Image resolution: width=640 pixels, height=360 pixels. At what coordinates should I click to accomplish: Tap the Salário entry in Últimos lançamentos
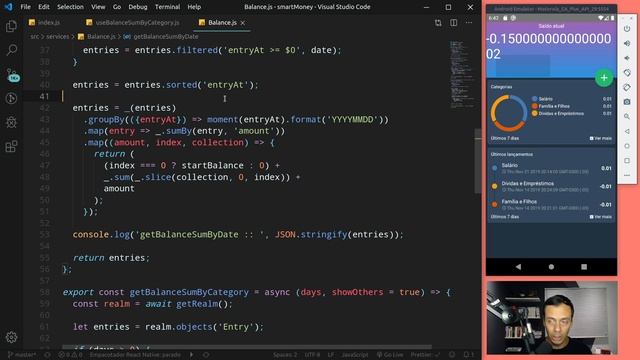click(x=551, y=168)
